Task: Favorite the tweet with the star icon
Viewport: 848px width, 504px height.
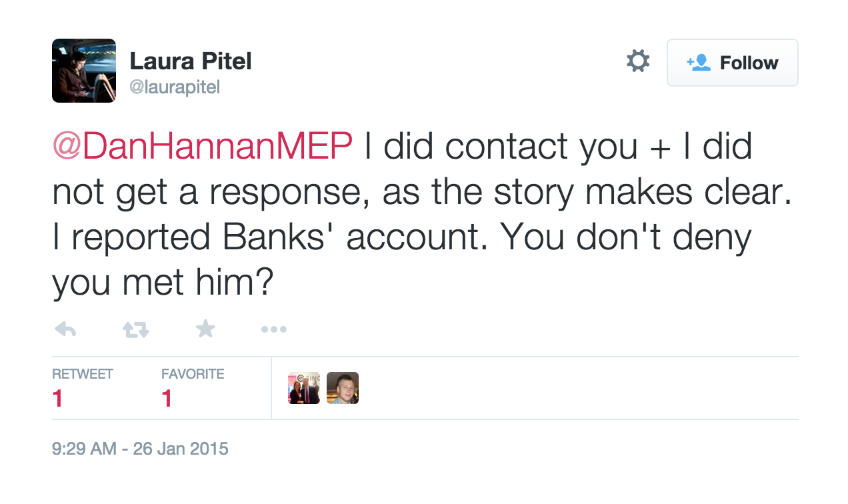Action: pyautogui.click(x=205, y=328)
